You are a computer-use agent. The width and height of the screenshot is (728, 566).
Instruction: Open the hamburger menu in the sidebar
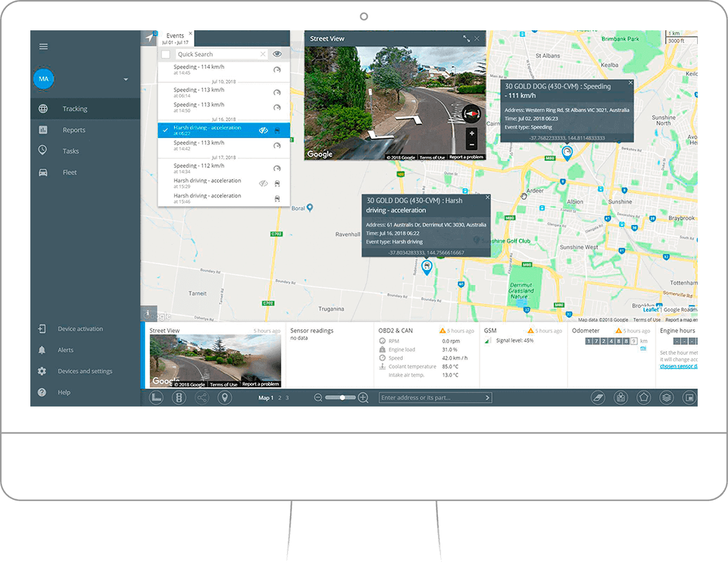43,47
